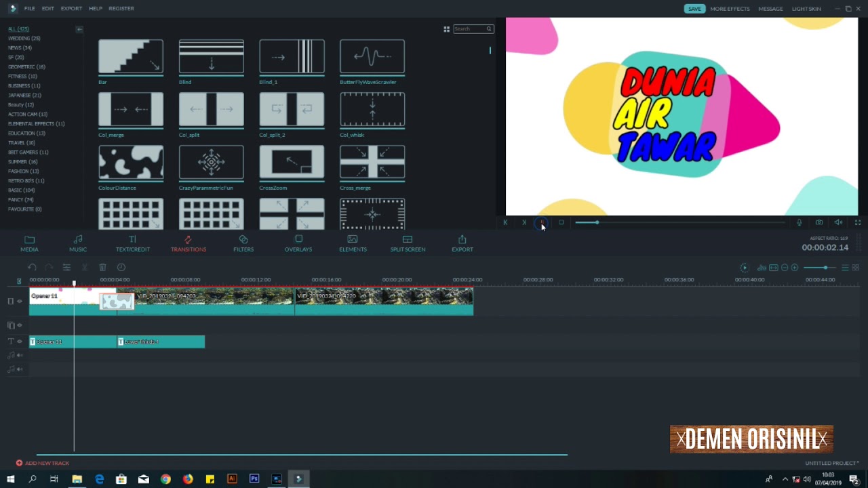Open the duration clock icon
This screenshot has width=868, height=488.
pyautogui.click(x=121, y=268)
